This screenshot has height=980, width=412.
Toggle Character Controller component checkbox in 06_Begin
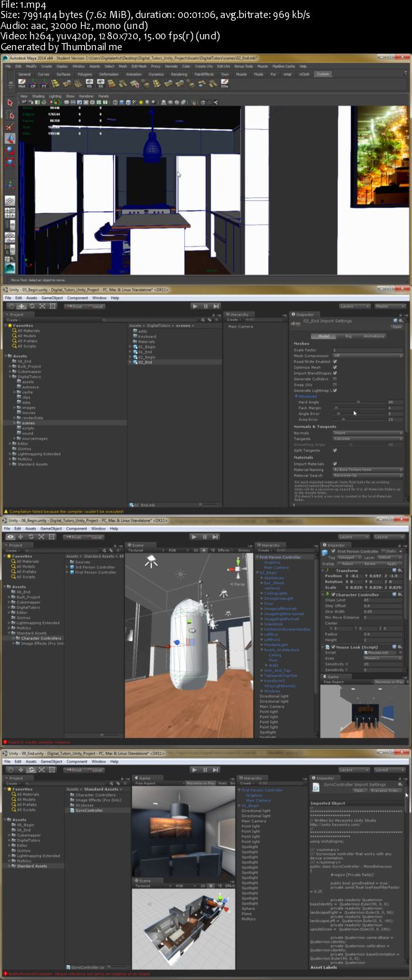coord(333,595)
